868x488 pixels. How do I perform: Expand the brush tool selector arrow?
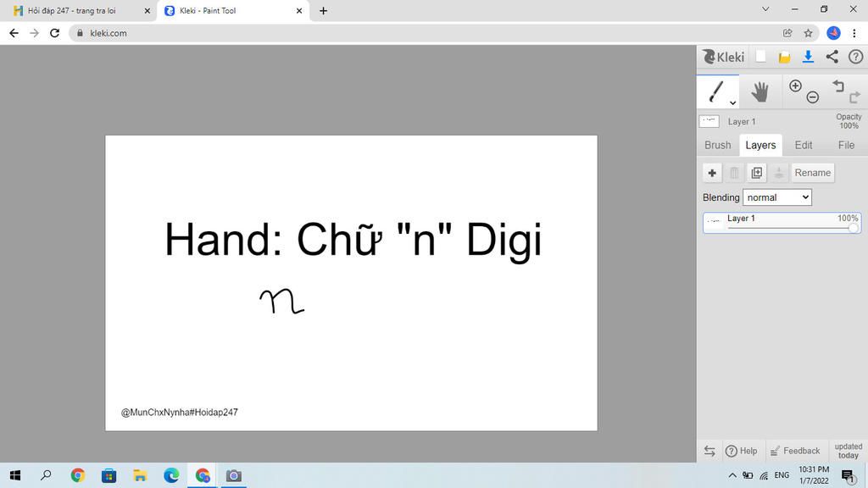[733, 103]
